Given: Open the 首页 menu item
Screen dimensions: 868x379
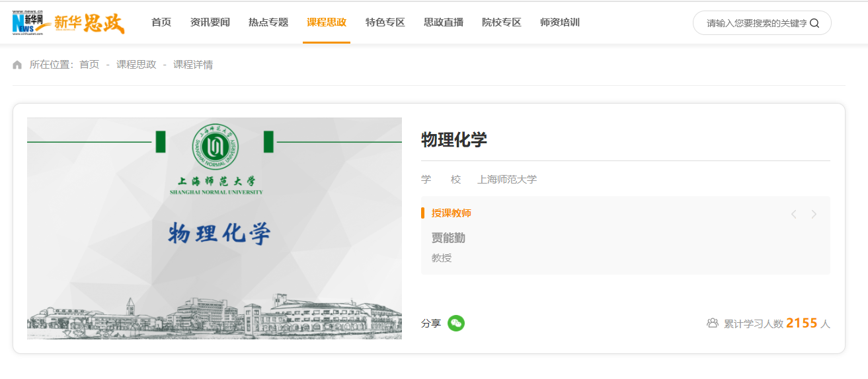Looking at the screenshot, I should tap(161, 22).
